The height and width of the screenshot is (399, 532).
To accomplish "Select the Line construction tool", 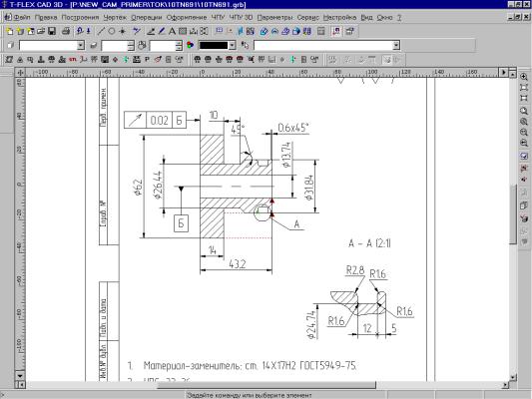I will [101, 32].
